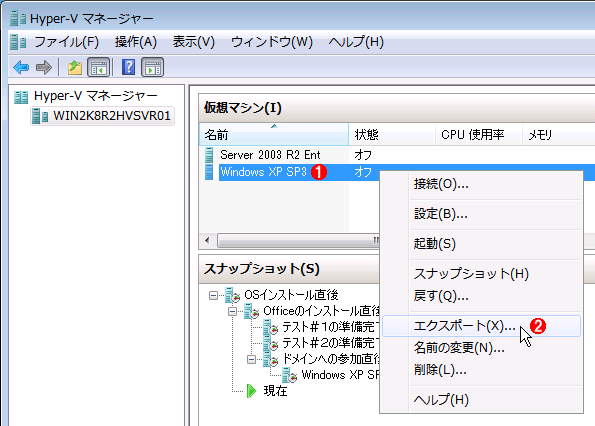Open the ウィンドウ(W) menu

pyautogui.click(x=272, y=42)
